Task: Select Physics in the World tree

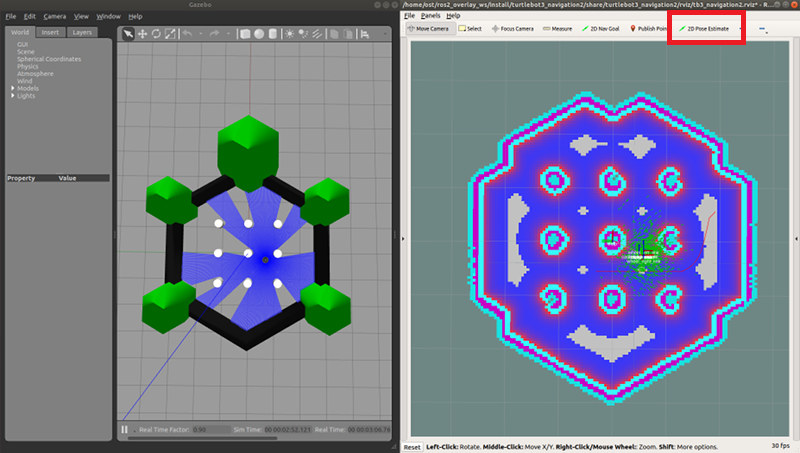Action: (x=28, y=66)
